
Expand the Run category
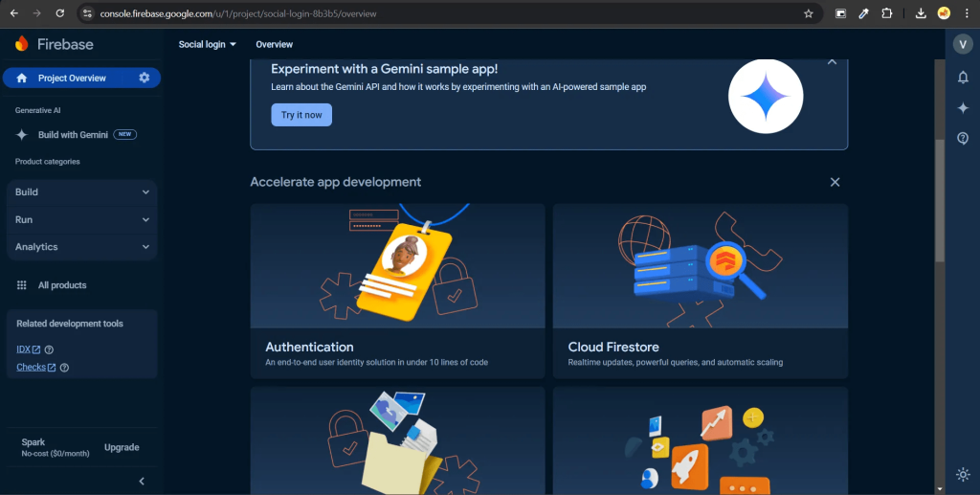(x=81, y=219)
